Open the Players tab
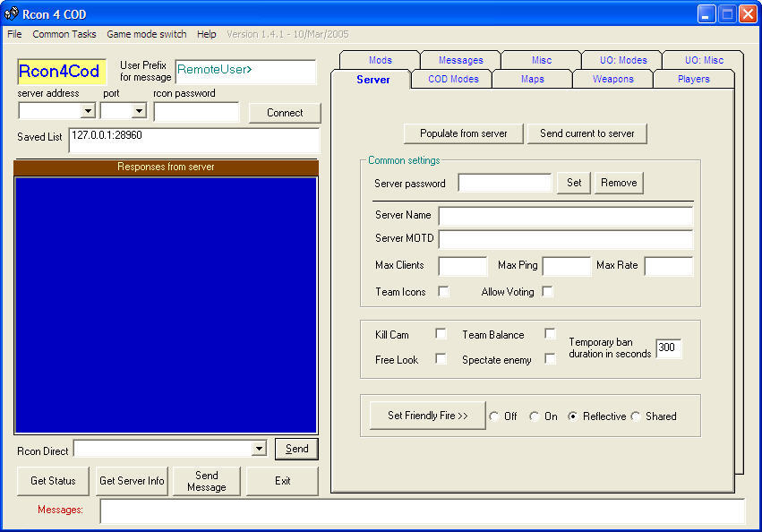 693,79
